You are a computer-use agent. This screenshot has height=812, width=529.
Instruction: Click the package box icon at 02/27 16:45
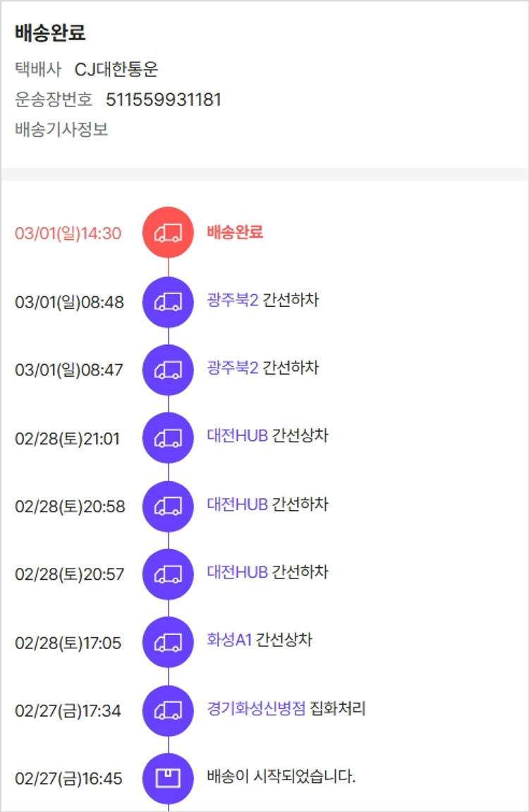tap(168, 779)
